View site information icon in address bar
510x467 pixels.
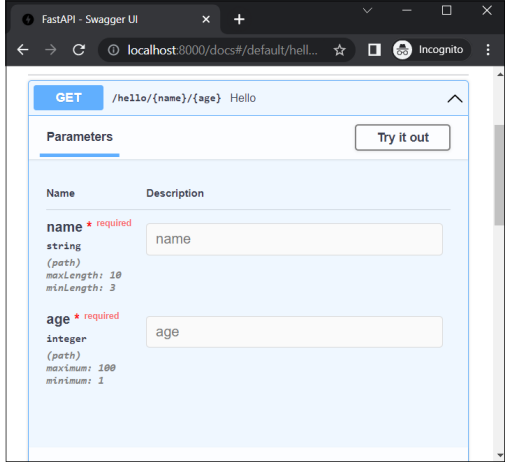coord(113,50)
